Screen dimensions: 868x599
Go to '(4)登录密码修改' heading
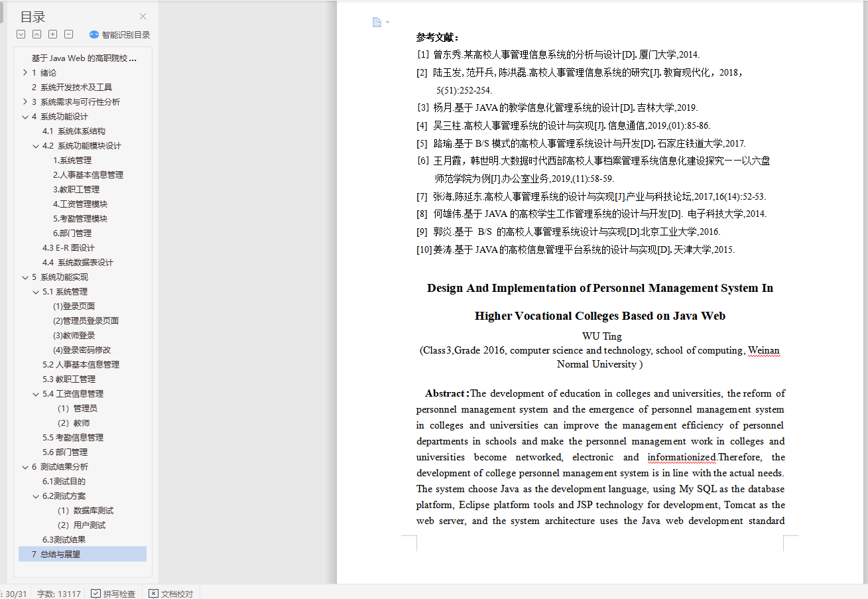[x=83, y=350]
